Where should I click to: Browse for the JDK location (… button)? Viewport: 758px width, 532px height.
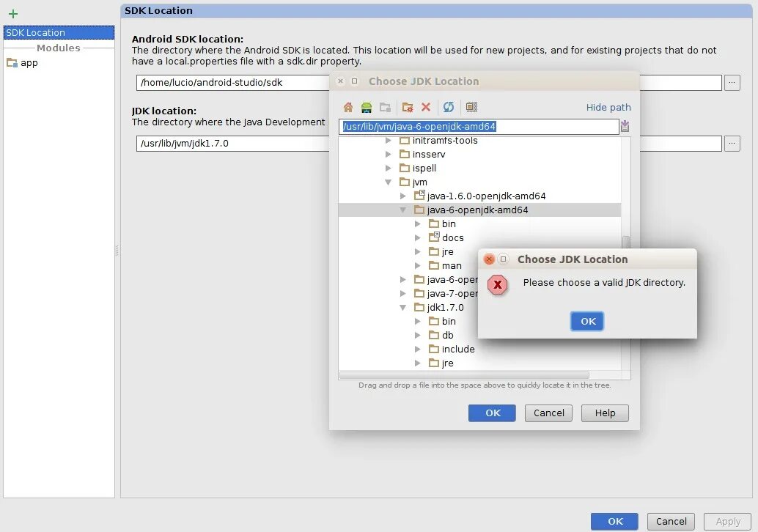[x=732, y=144]
